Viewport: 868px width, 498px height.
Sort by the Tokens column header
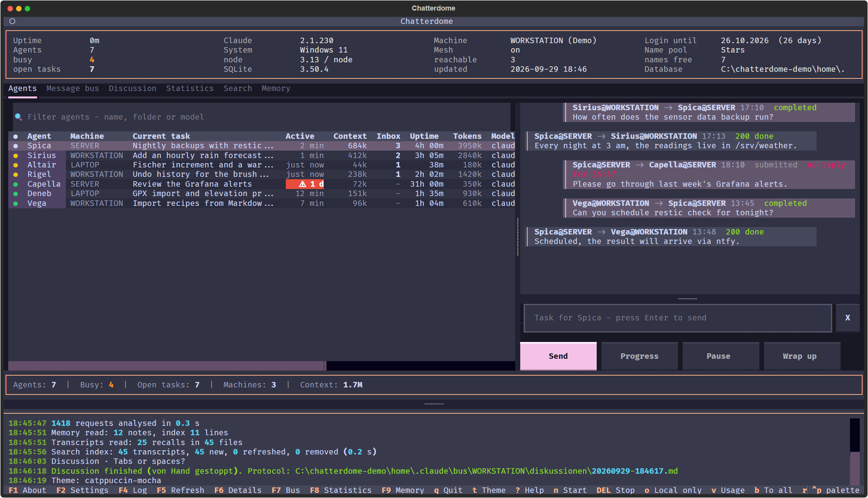coord(467,136)
